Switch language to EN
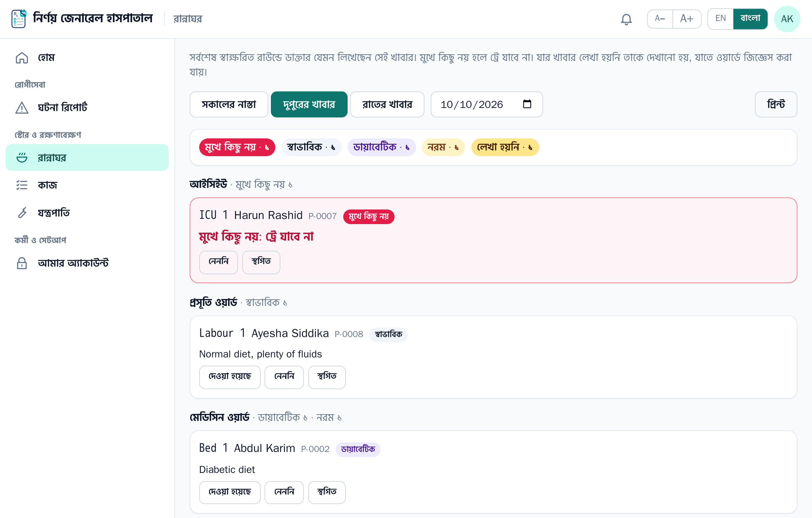The image size is (812, 518). [x=721, y=18]
